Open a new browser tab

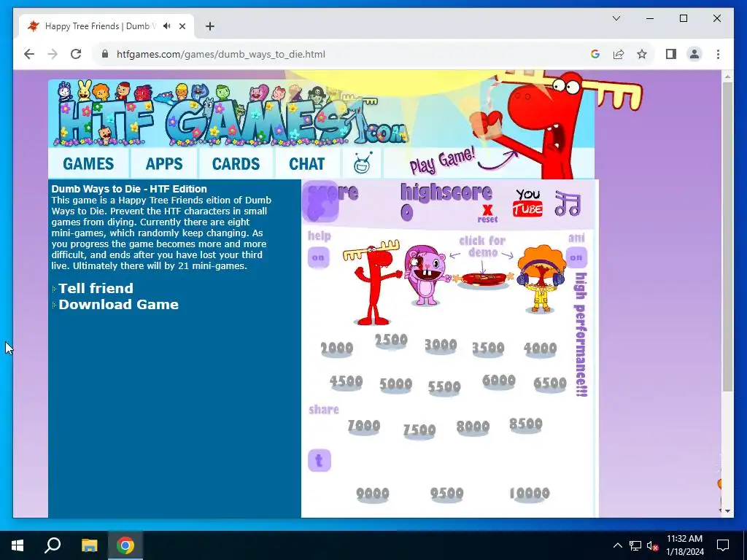[210, 26]
